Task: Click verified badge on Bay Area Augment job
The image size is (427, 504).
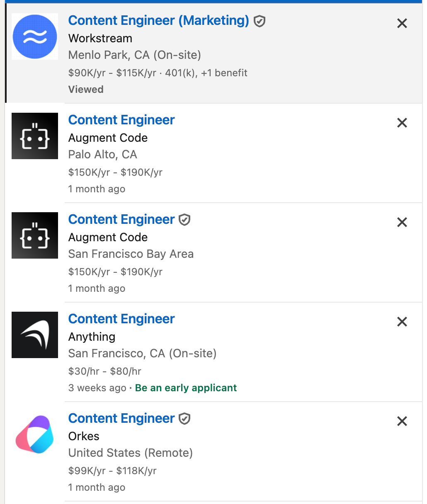Action: point(184,220)
